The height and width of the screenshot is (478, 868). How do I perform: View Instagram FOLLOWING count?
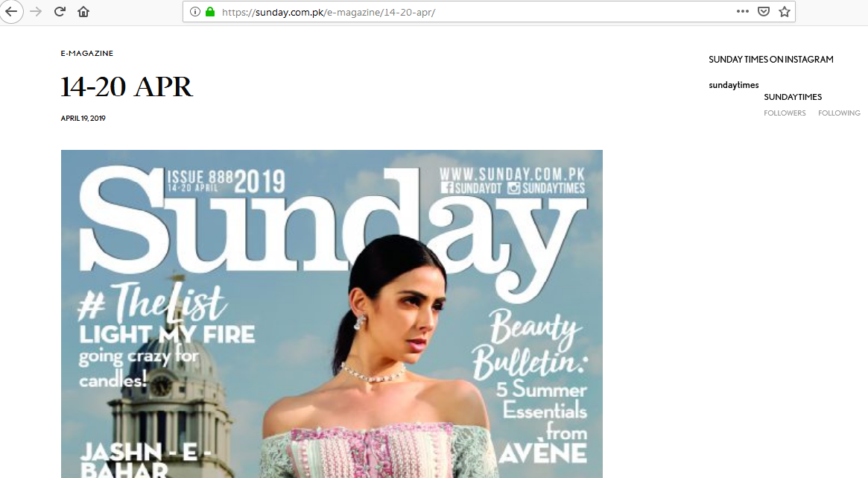click(x=839, y=113)
